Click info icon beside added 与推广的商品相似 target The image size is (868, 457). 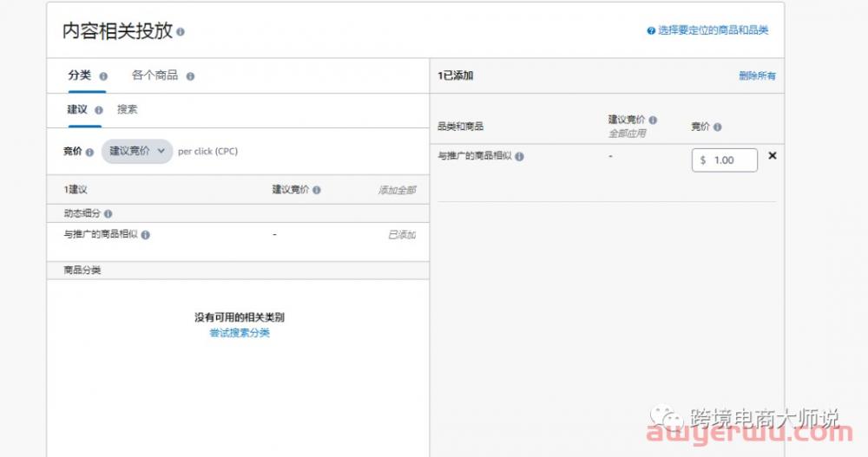pos(519,157)
